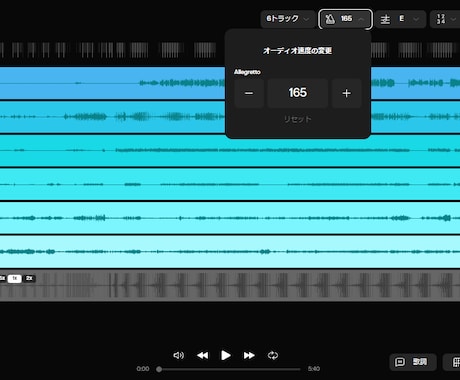Toggle the volume speaker icon
This screenshot has height=380, width=460.
click(x=179, y=355)
